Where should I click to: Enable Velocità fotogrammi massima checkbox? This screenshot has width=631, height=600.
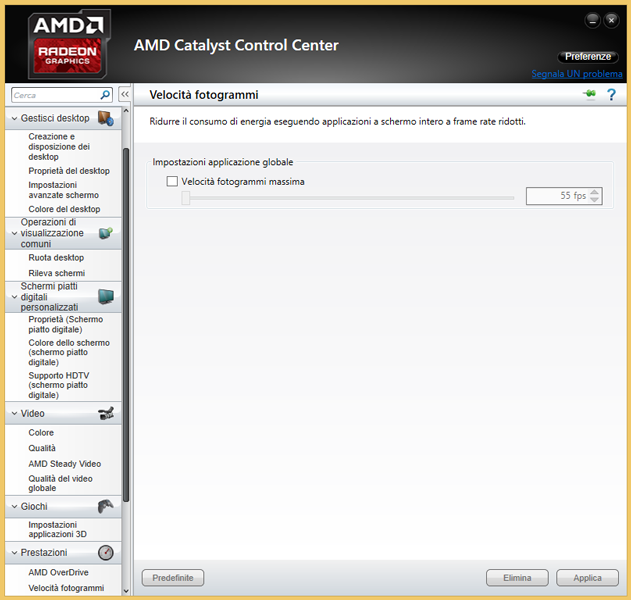tap(172, 181)
